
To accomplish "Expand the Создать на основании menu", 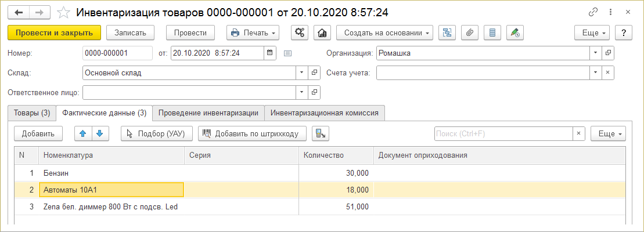I will pyautogui.click(x=385, y=32).
